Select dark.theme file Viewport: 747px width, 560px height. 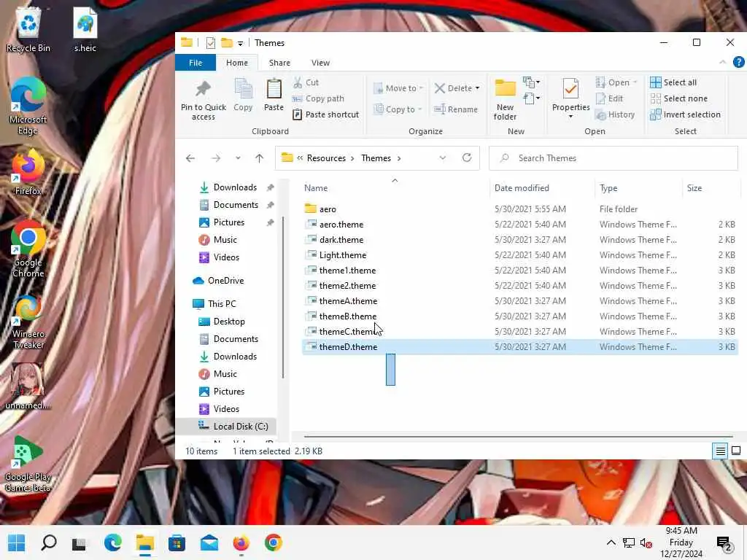click(519, 239)
